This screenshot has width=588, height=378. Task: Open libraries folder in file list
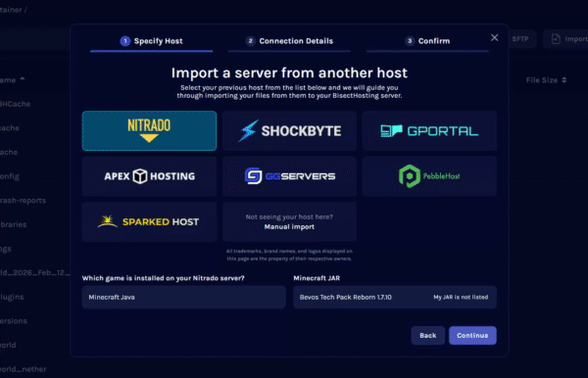tap(13, 224)
